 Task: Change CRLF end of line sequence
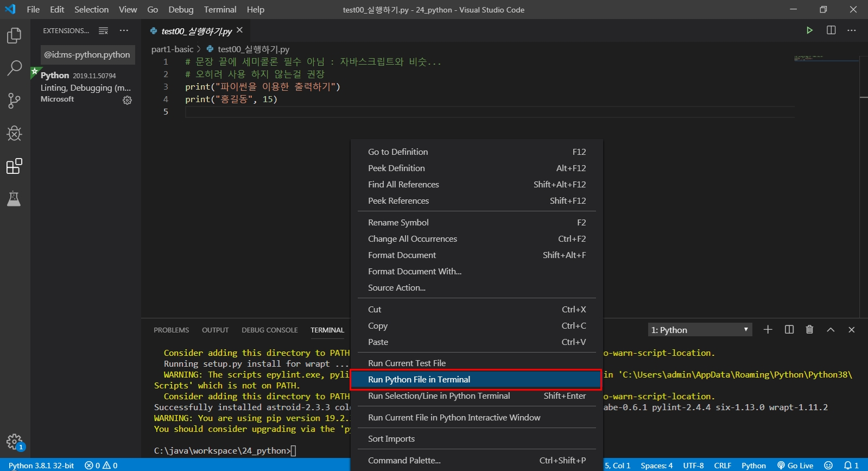723,466
